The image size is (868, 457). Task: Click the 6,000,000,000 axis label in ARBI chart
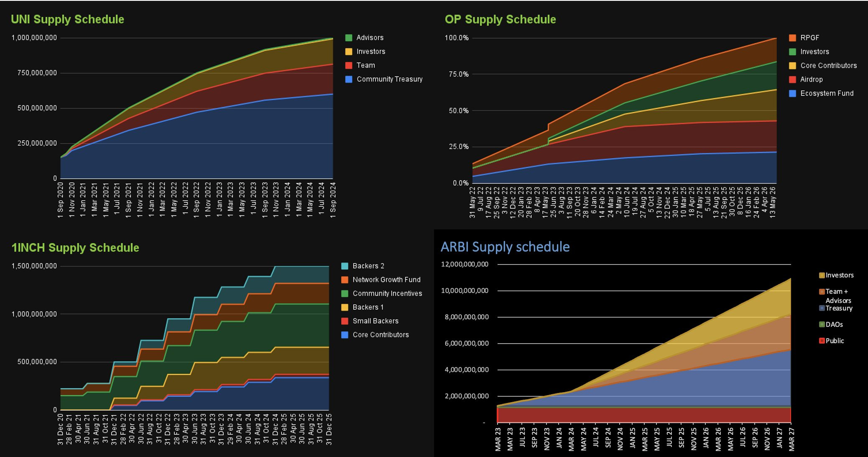[x=467, y=343]
